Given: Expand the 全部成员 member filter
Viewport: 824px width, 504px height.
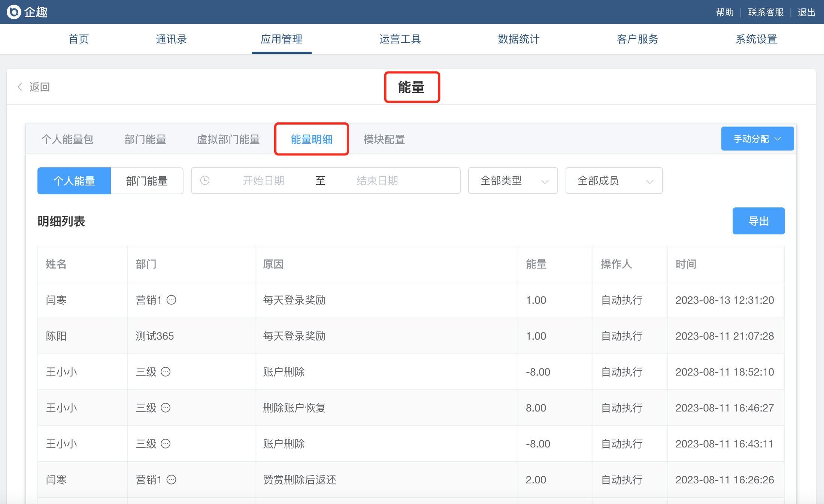Looking at the screenshot, I should 614,180.
